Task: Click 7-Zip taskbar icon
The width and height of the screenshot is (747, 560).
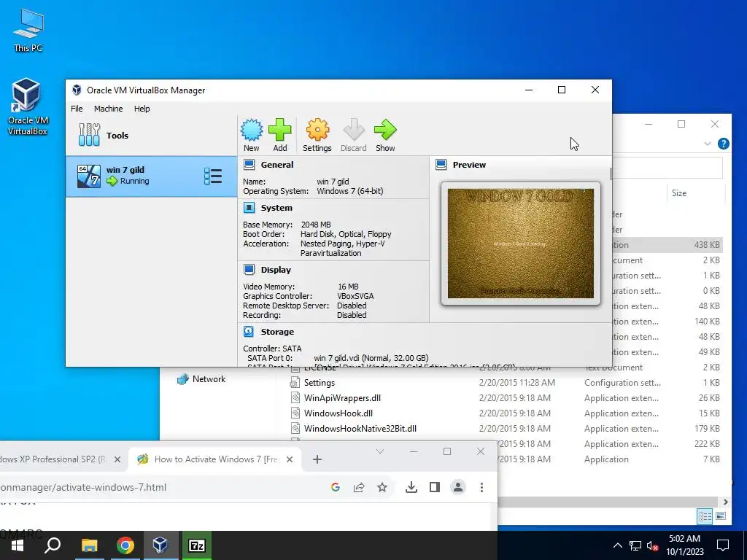Action: pos(196,545)
